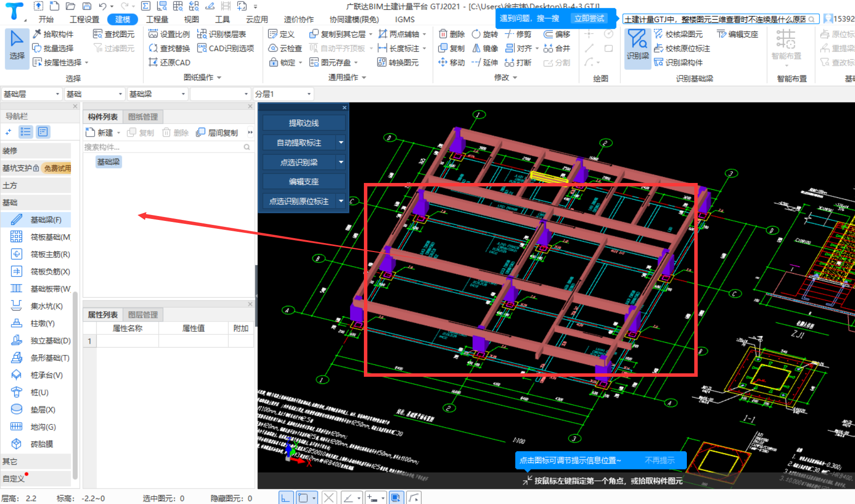Close the recognize-beam floating panel

coord(344,108)
